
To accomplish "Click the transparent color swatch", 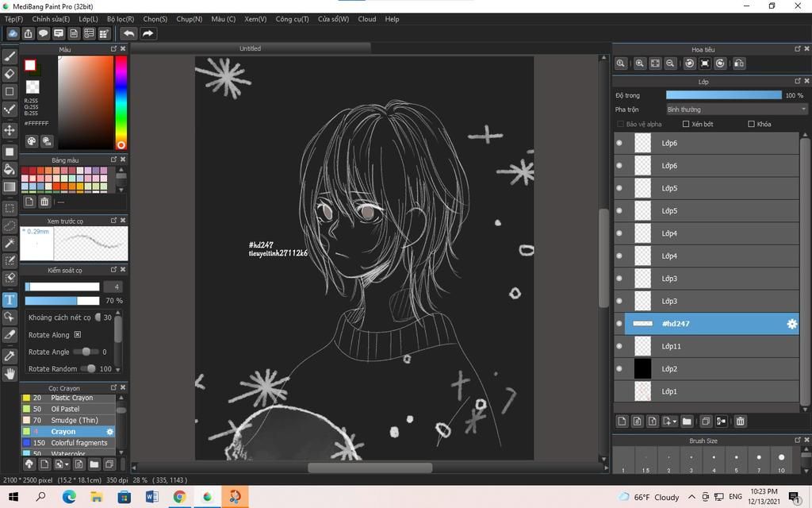I will tap(33, 87).
